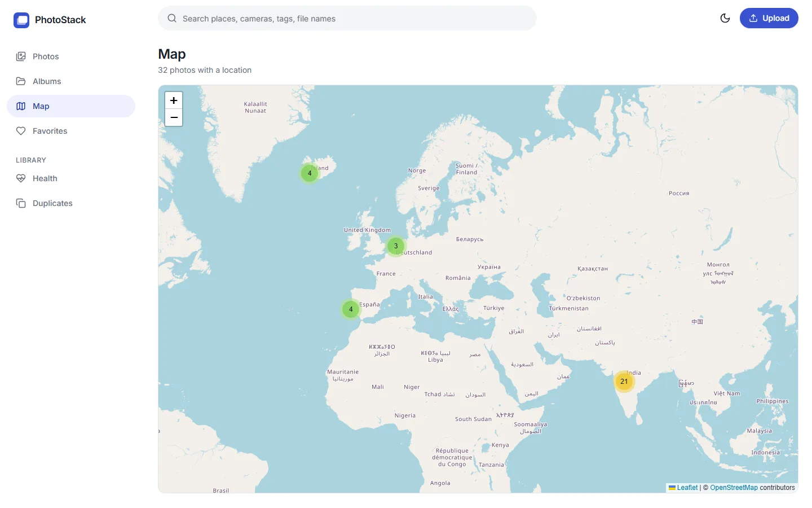Zoom in the map with plus button
812x508 pixels.
tap(174, 100)
